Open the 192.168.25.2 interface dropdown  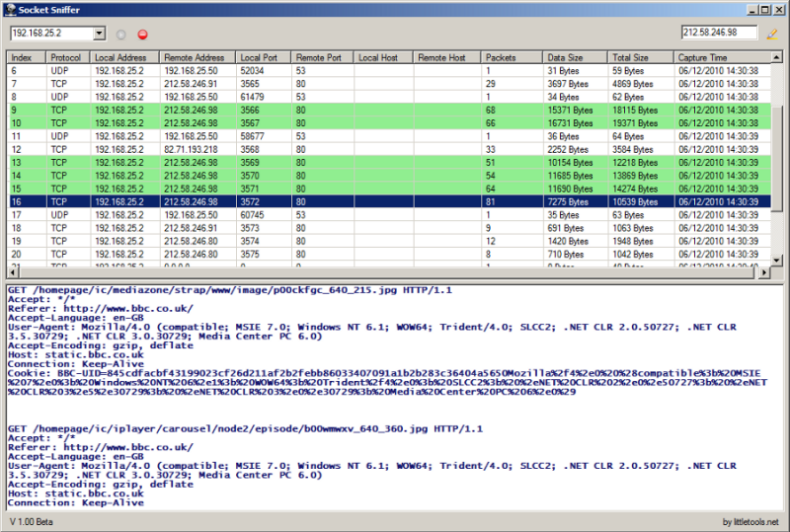[99, 34]
